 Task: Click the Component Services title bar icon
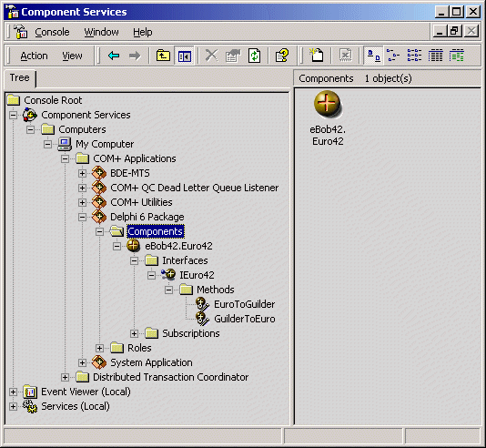(x=13, y=12)
